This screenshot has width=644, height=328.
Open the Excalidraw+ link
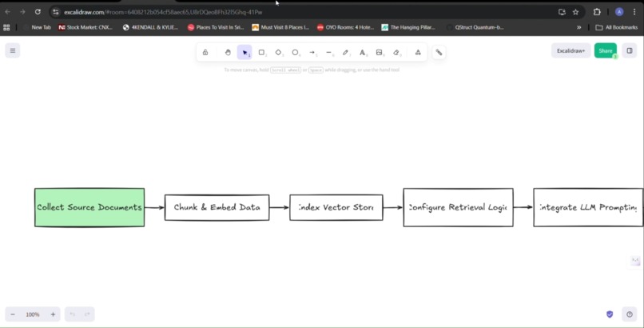tap(571, 50)
